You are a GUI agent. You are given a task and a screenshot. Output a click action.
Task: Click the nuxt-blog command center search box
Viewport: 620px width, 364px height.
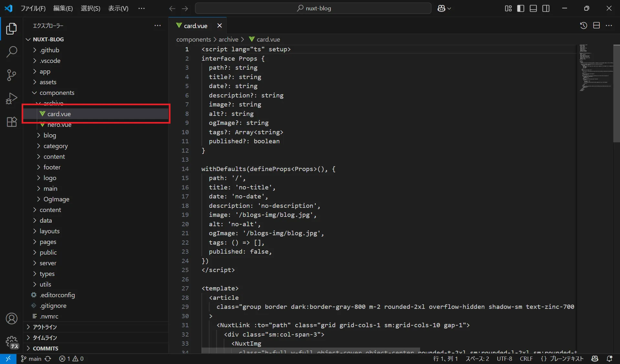[313, 8]
